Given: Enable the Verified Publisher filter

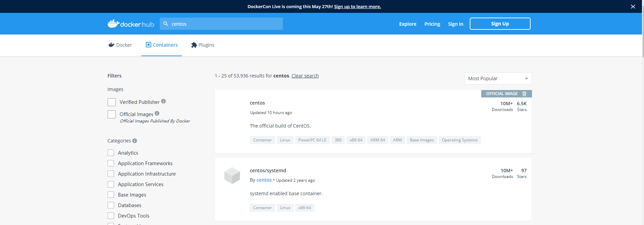Looking at the screenshot, I should [x=112, y=102].
